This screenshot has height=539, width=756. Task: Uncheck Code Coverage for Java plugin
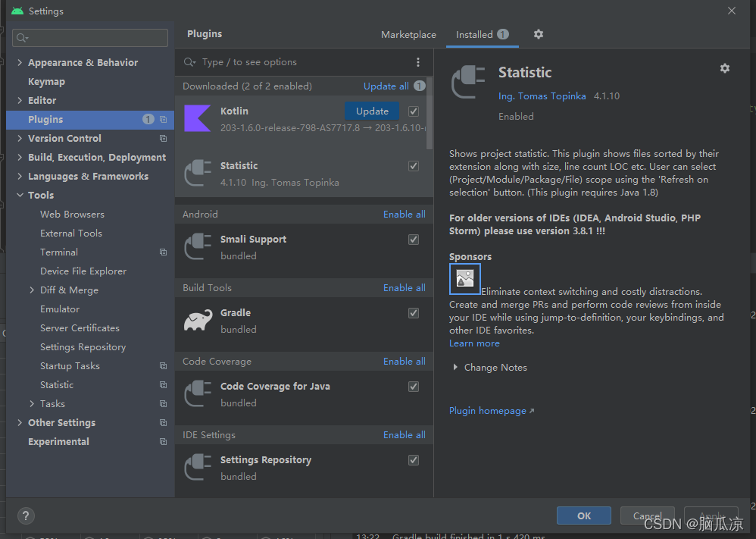[x=414, y=387]
